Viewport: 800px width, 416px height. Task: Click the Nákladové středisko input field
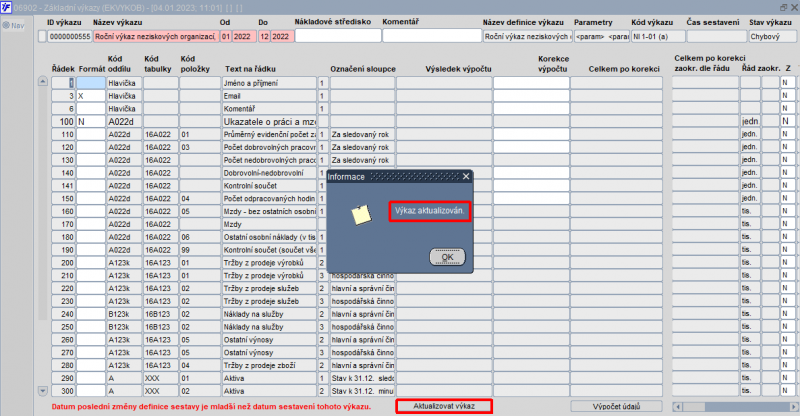click(x=338, y=36)
